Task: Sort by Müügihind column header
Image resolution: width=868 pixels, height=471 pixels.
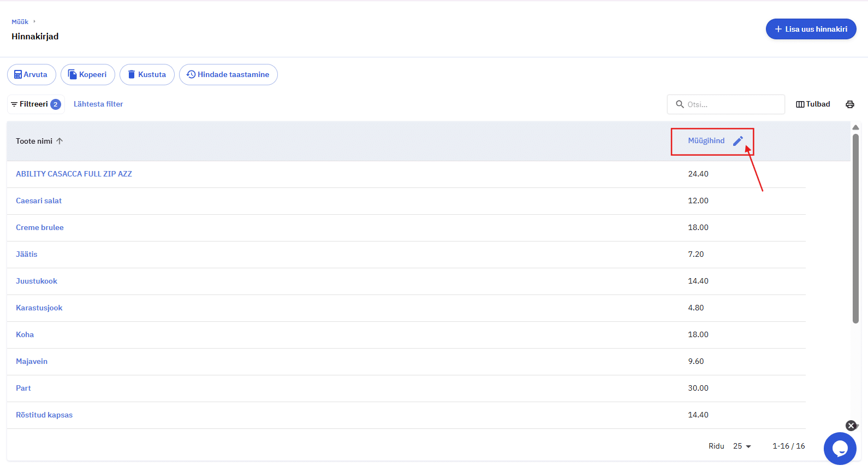Action: tap(706, 141)
